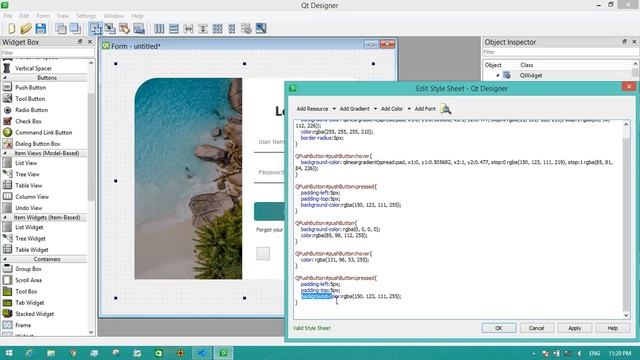Collapse the QWidget tree node in Object Inspector
The width and height of the screenshot is (640, 360).
[498, 76]
